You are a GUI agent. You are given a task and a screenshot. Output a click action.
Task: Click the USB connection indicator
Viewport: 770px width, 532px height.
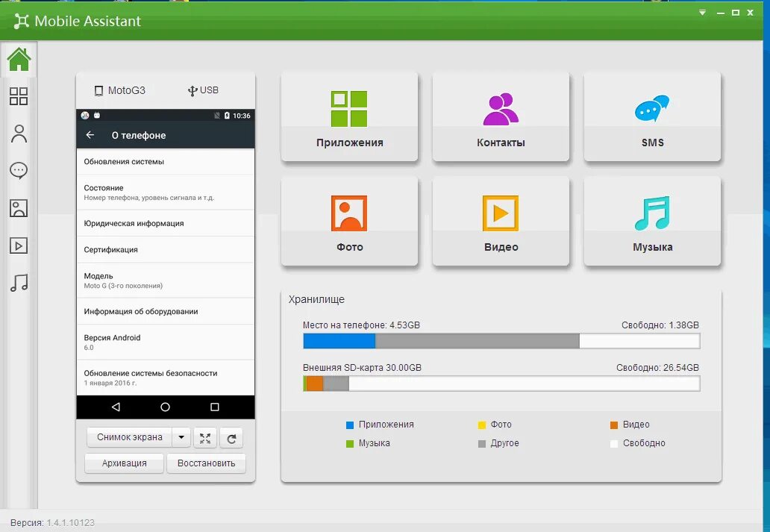(203, 90)
